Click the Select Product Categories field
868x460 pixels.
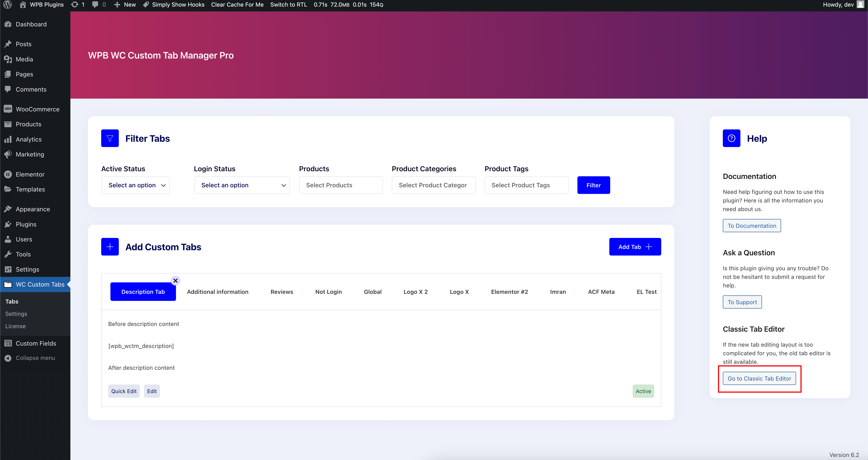point(433,185)
